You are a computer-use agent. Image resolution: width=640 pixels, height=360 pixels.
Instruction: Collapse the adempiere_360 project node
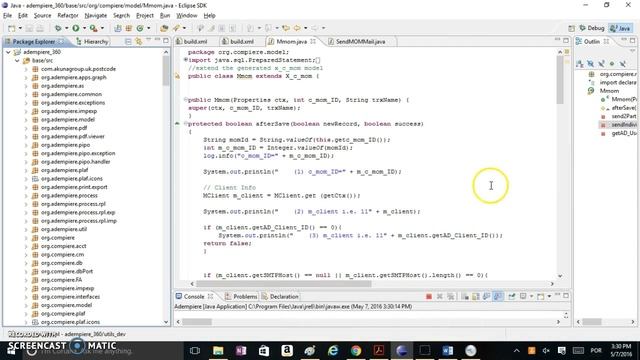pos(8,52)
